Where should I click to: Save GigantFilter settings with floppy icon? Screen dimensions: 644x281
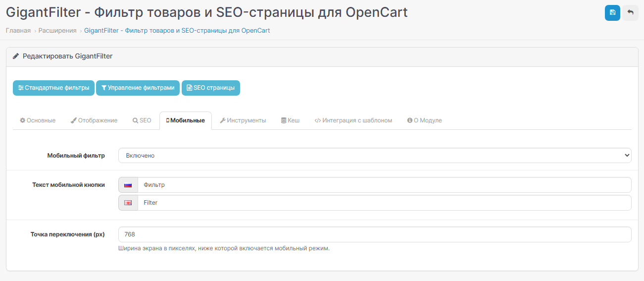coord(612,12)
